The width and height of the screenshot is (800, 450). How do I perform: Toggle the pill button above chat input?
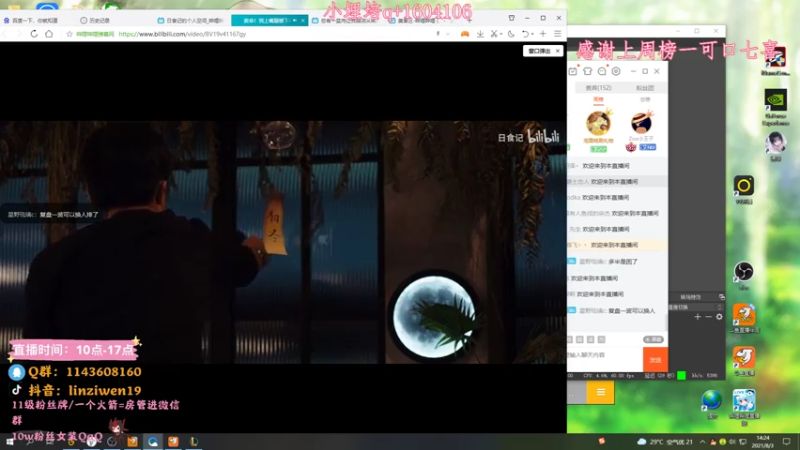653,339
